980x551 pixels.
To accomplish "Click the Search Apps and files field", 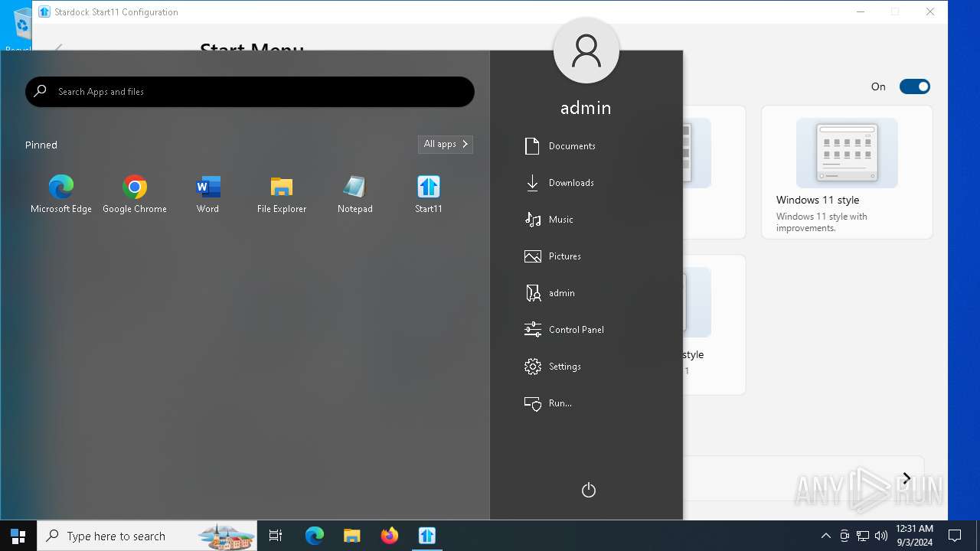I will coord(250,92).
